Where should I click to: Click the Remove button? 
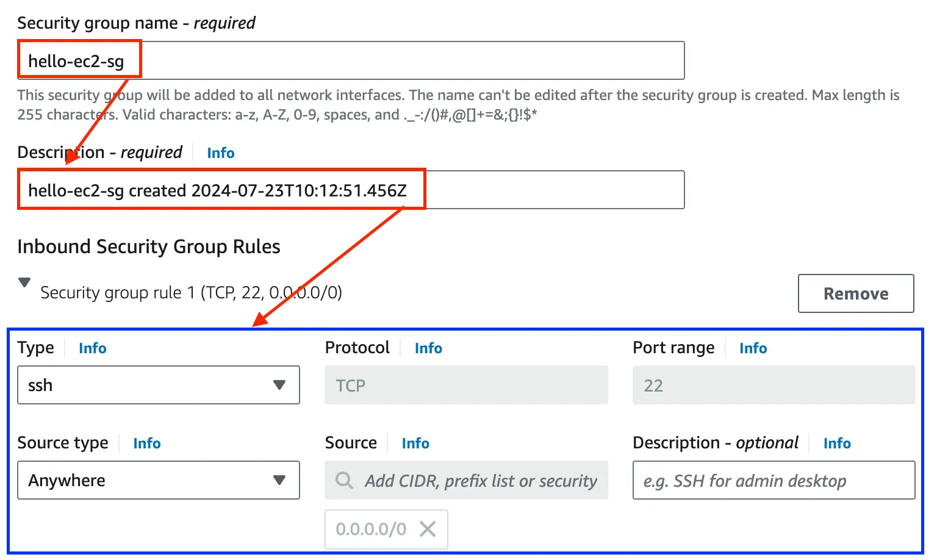[855, 293]
